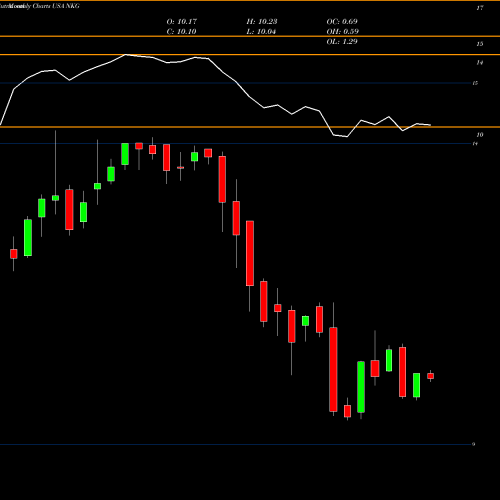Select the open value 'O: 10.17'

tap(182, 21)
